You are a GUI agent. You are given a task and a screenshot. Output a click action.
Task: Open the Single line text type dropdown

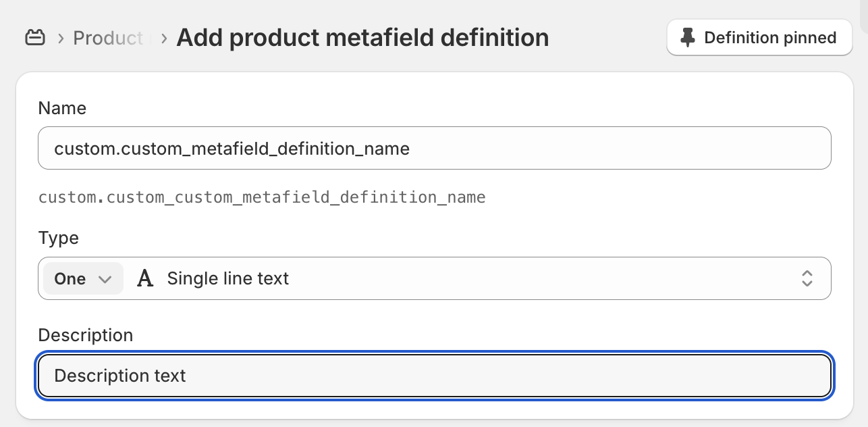(472, 278)
